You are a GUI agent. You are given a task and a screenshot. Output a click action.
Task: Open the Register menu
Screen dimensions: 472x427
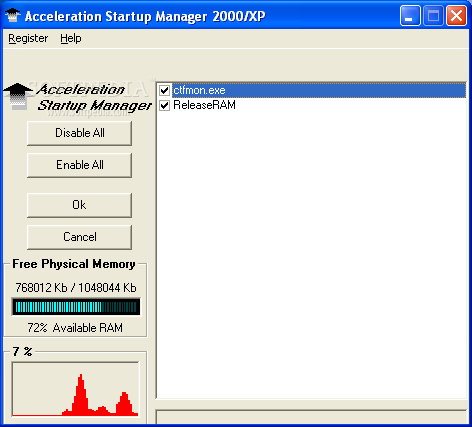pos(28,38)
